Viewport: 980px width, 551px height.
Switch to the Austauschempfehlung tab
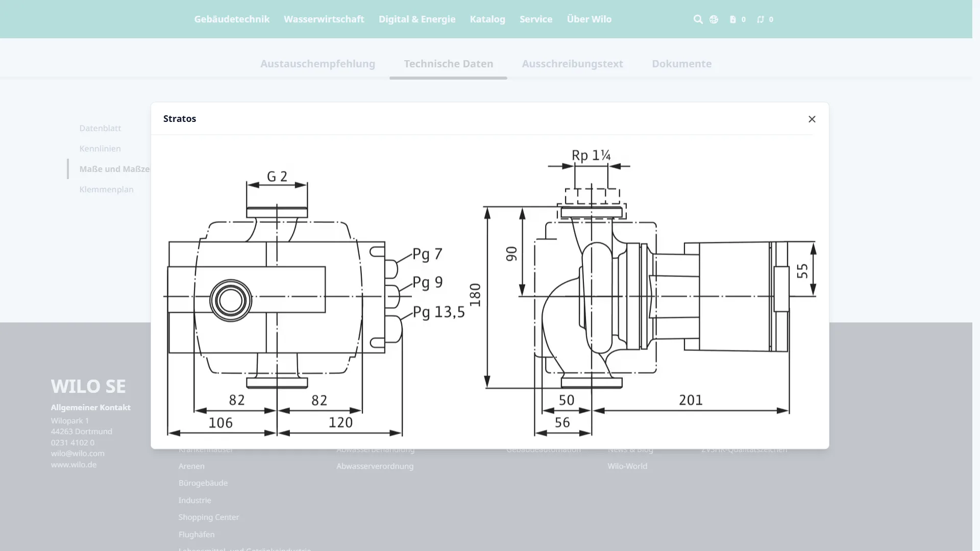(317, 64)
